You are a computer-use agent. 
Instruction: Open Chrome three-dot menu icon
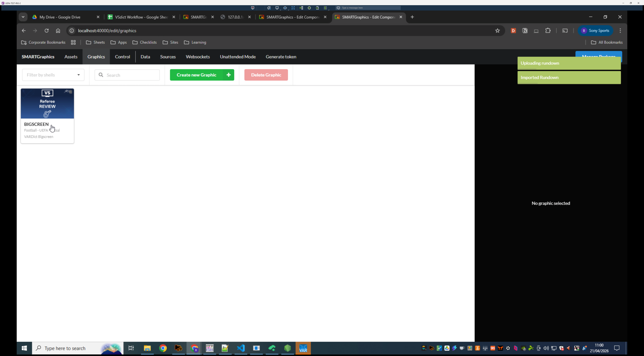[620, 31]
